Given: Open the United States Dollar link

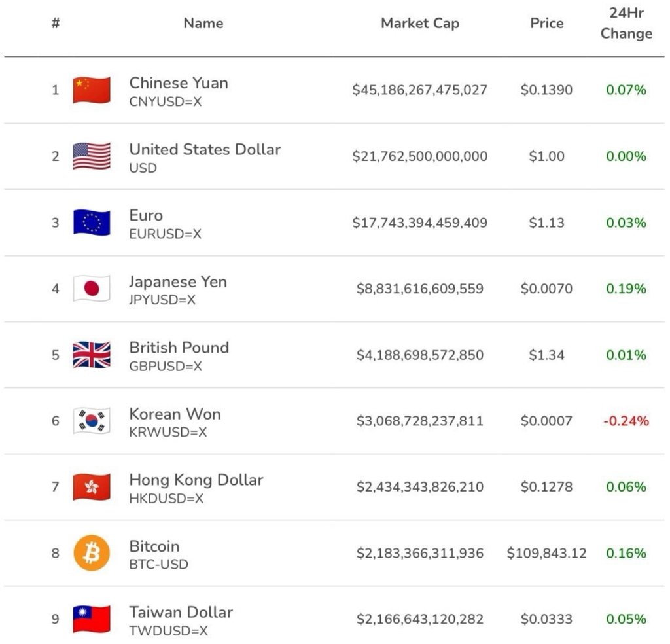Looking at the screenshot, I should coord(205,149).
